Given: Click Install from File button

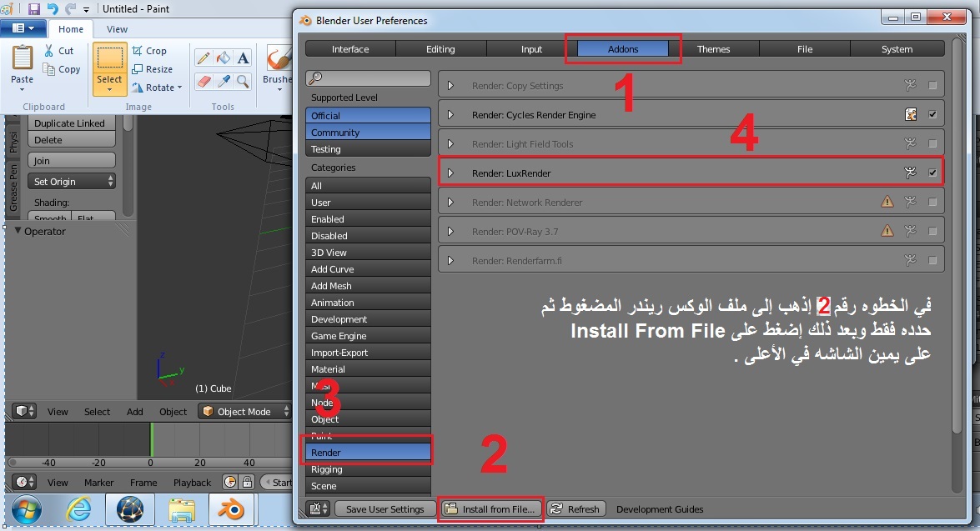Looking at the screenshot, I should (492, 509).
